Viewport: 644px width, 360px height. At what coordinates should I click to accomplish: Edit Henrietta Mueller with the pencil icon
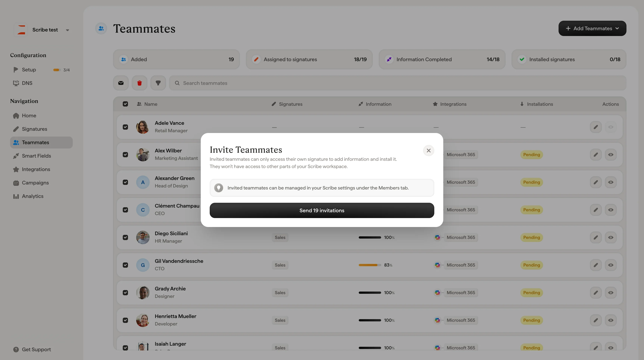(x=596, y=320)
